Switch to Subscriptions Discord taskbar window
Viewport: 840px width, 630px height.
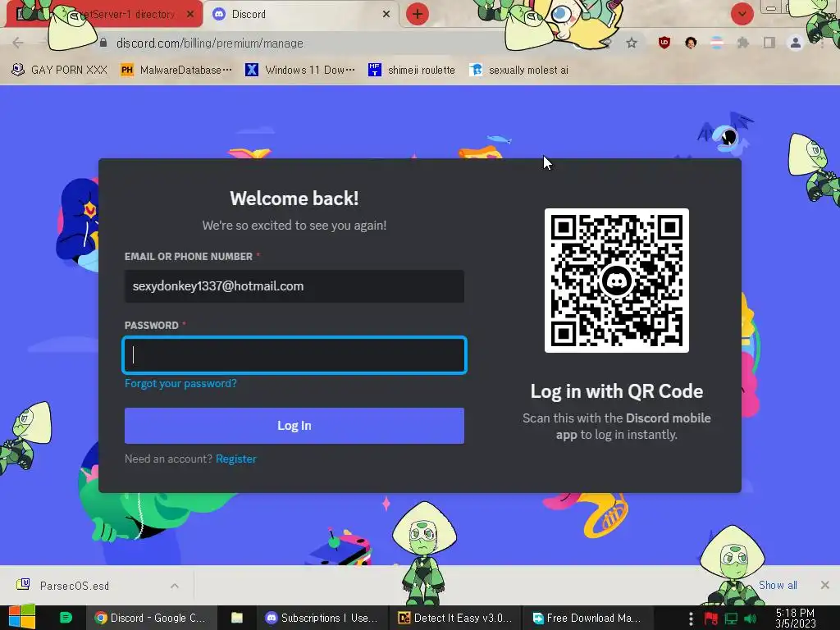point(322,618)
